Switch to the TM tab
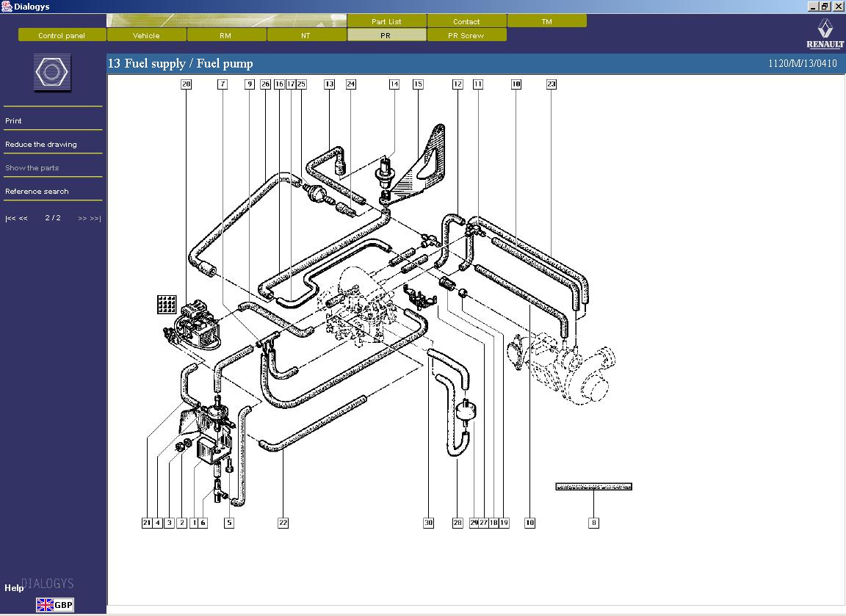Image resolution: width=846 pixels, height=616 pixels. click(547, 21)
